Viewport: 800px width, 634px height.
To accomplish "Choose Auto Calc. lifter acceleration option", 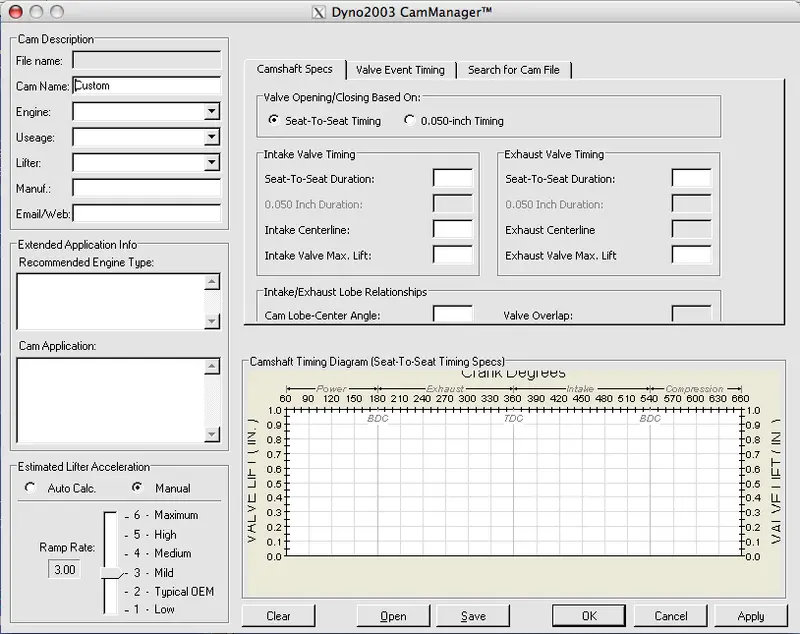I will coord(31,488).
